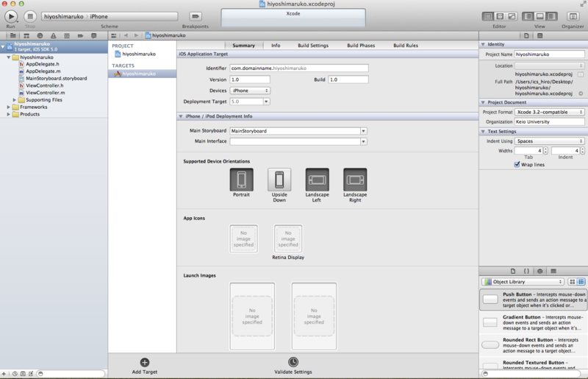Open the Main Storyboard dropdown arrow
The height and width of the screenshot is (379, 588).
tap(363, 131)
